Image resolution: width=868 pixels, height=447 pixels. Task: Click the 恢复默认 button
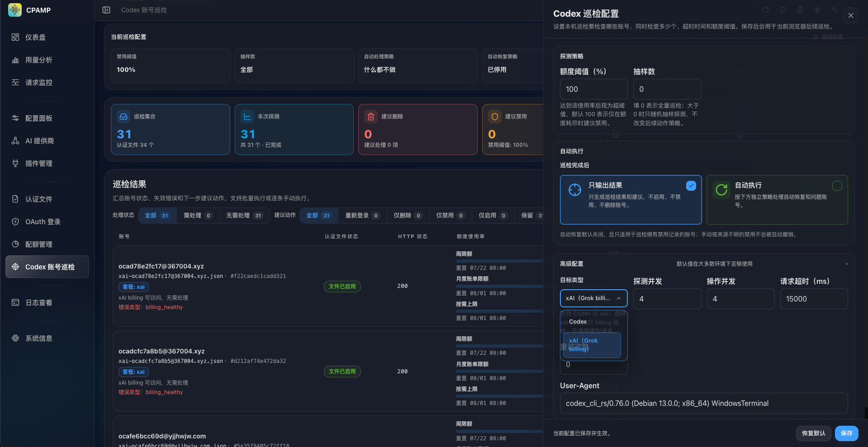[814, 433]
